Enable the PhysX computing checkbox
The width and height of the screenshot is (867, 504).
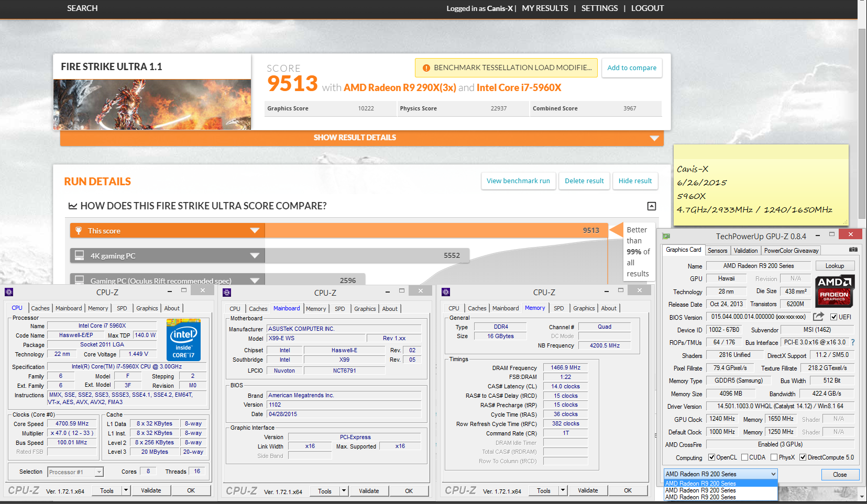774,457
